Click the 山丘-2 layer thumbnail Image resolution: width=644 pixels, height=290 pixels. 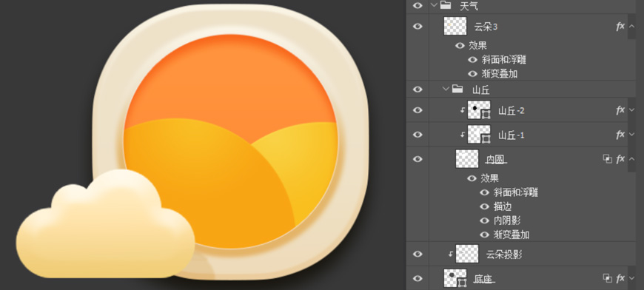(x=479, y=110)
